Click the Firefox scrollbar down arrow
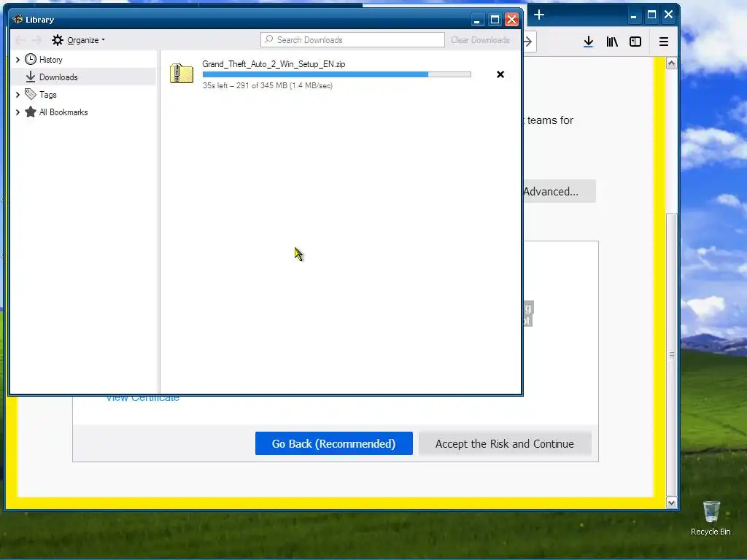 pos(671,503)
